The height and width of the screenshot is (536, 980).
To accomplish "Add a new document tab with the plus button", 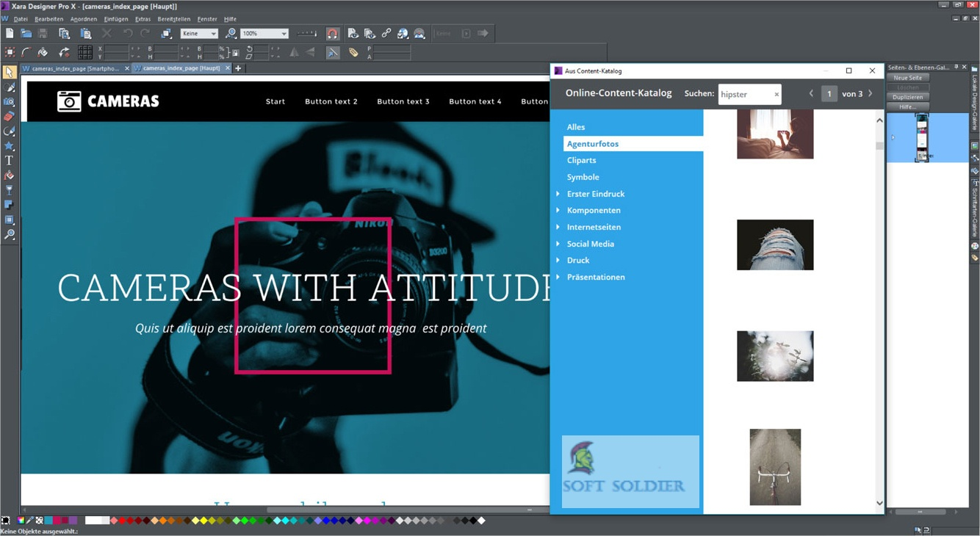I will tap(238, 68).
